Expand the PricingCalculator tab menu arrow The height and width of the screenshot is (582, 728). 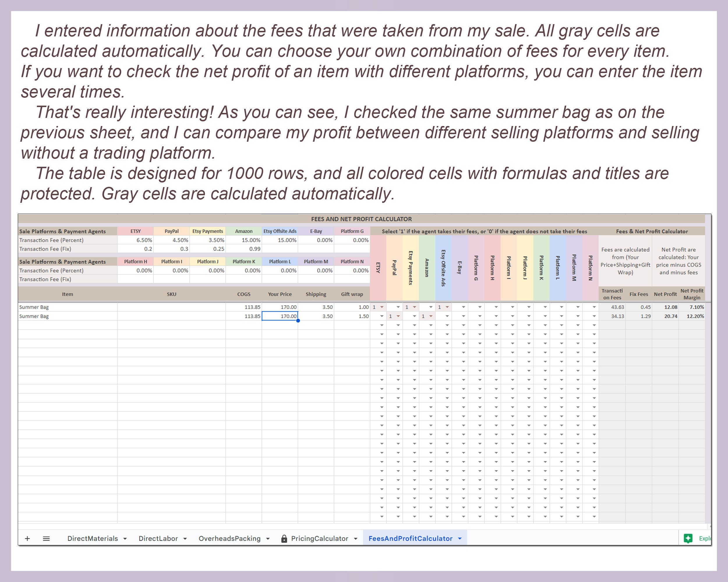[x=356, y=539]
